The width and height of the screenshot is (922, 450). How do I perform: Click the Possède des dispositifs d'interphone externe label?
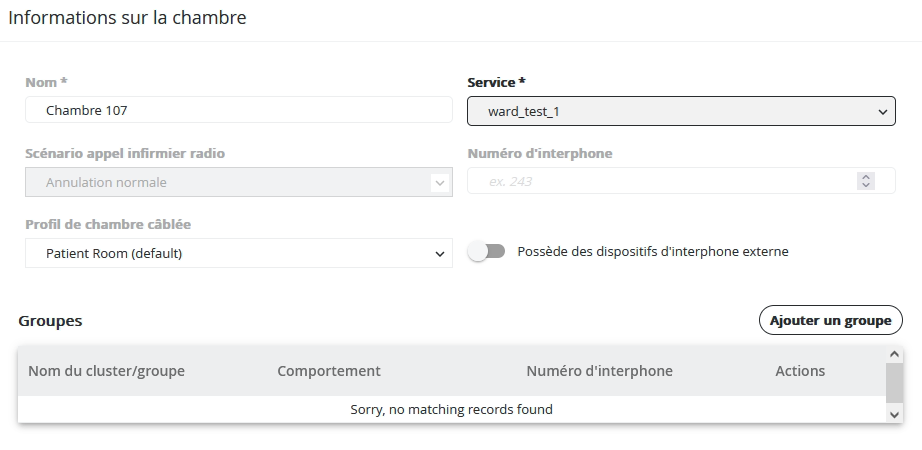(x=653, y=252)
